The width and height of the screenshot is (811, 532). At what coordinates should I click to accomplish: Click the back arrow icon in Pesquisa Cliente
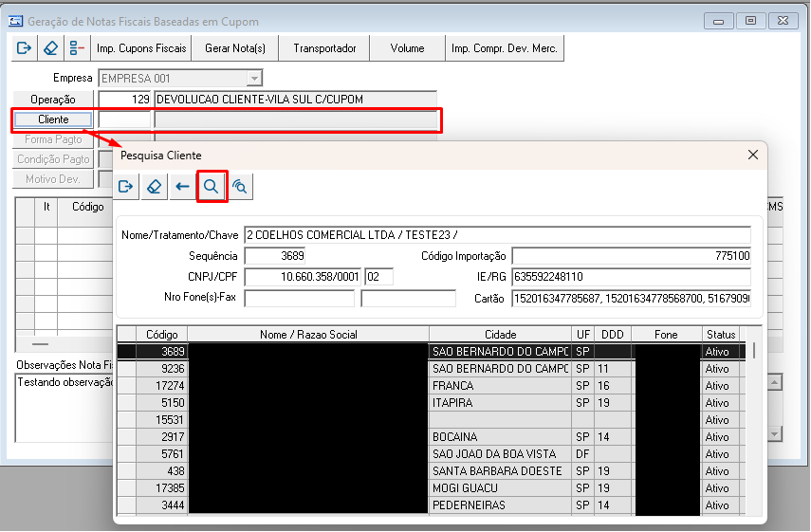[182, 186]
